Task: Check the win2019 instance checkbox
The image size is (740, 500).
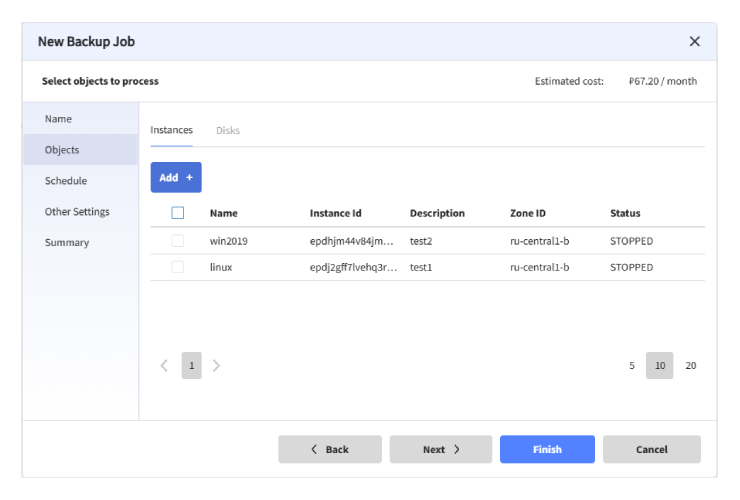Action: tap(178, 241)
